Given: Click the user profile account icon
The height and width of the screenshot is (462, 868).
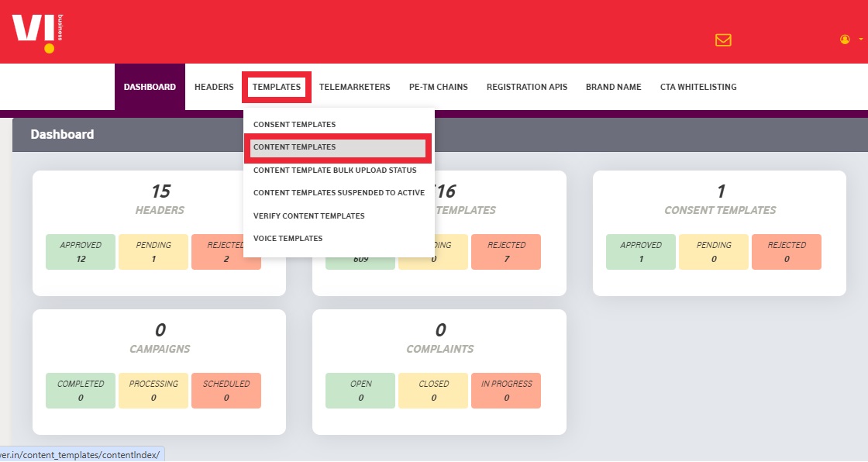Looking at the screenshot, I should click(x=844, y=39).
